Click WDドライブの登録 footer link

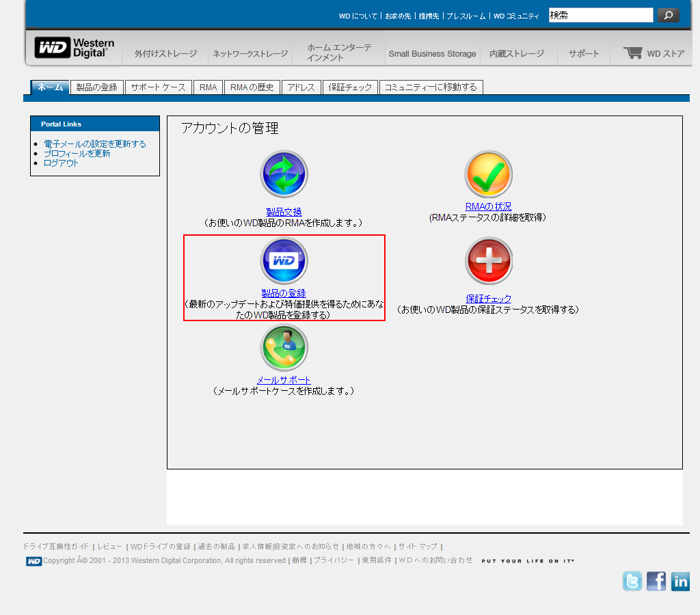point(160,546)
